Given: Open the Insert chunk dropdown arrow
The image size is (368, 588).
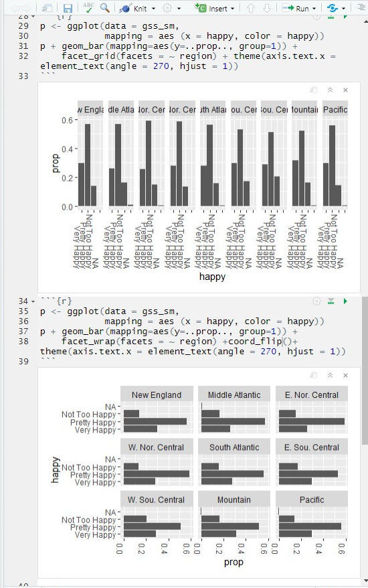Looking at the screenshot, I should click(x=232, y=8).
